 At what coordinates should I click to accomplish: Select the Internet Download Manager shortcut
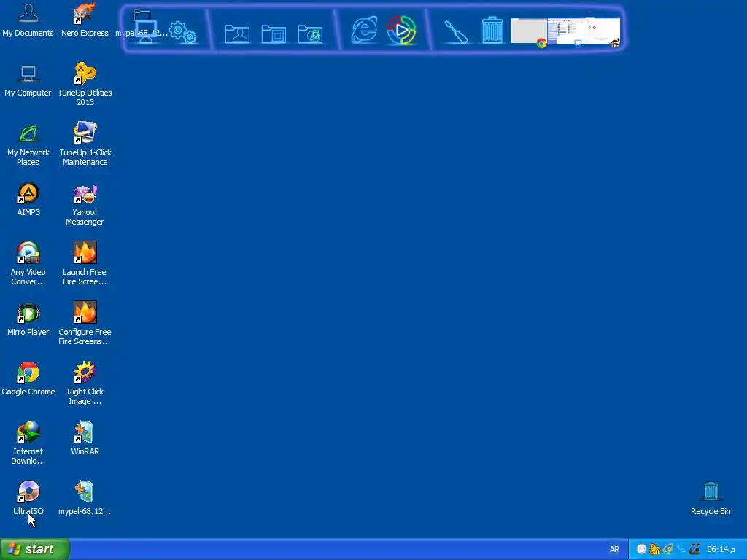[28, 443]
